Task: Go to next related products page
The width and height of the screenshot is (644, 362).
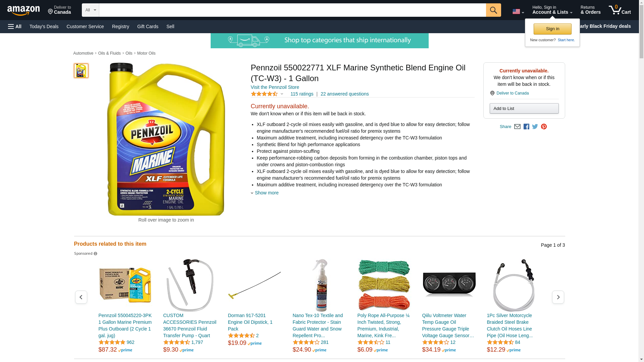Action: coord(558,297)
